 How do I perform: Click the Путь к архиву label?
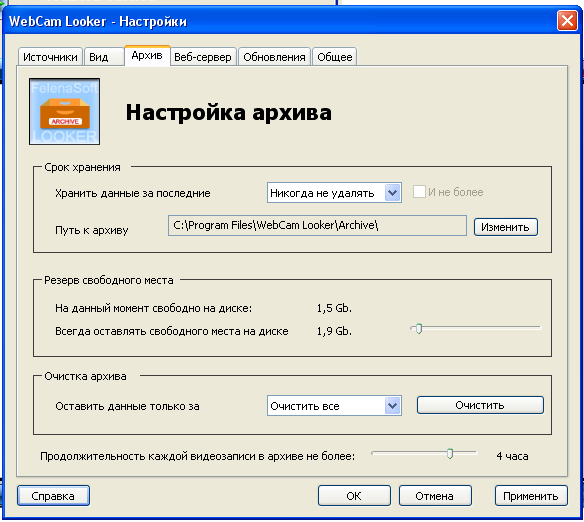[92, 230]
